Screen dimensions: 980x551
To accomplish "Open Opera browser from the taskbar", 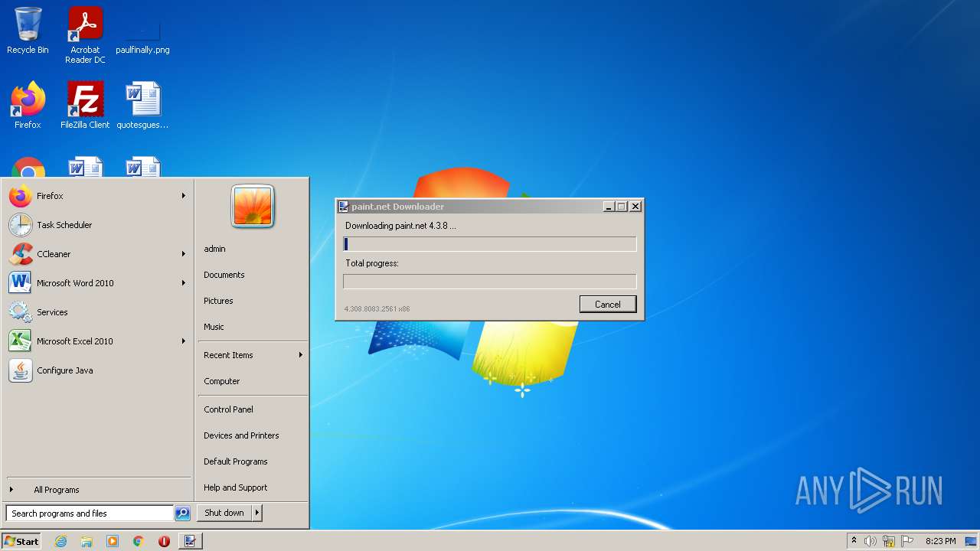I will tap(164, 541).
